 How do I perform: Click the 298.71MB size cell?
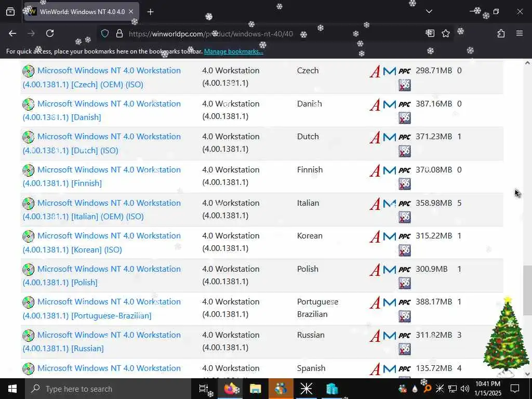[x=434, y=71]
